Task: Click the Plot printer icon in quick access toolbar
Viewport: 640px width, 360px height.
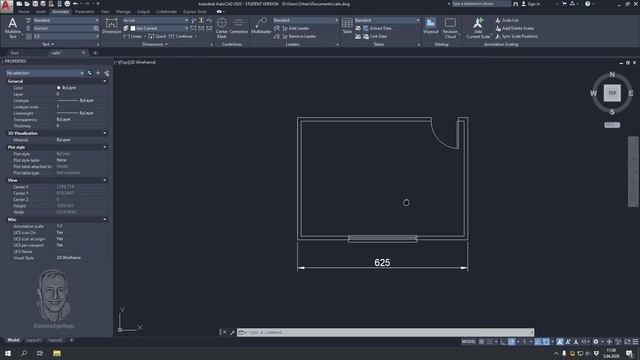Action: click(67, 4)
